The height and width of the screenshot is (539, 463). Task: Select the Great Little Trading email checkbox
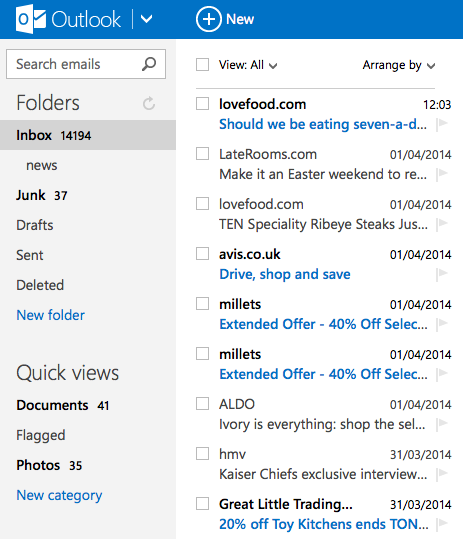202,504
